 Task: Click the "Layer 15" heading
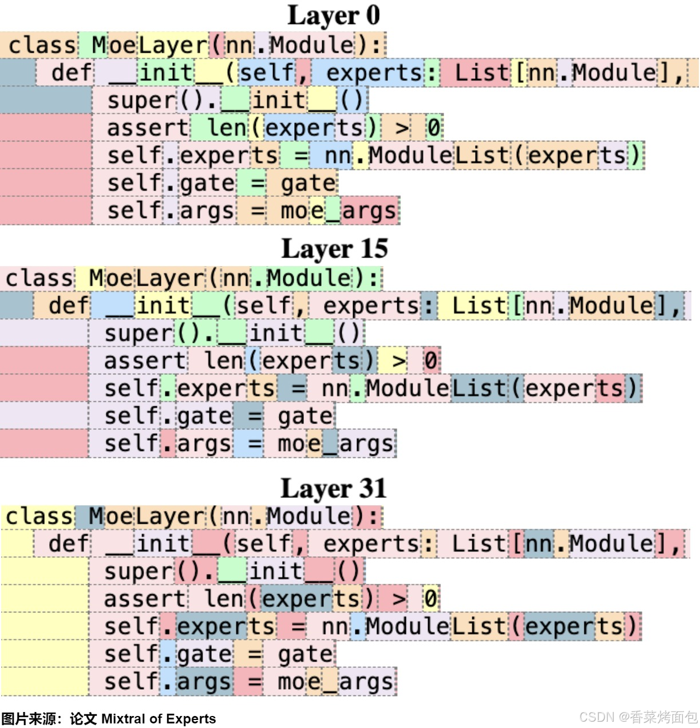click(335, 249)
